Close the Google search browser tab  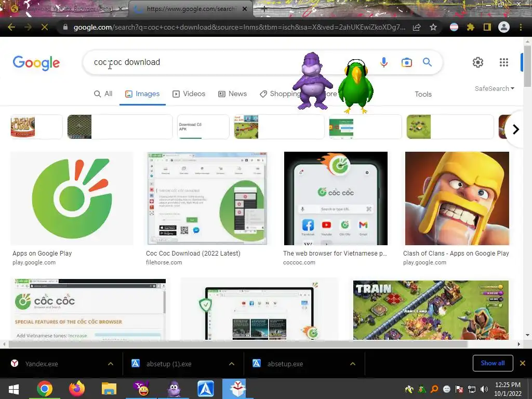tap(245, 9)
